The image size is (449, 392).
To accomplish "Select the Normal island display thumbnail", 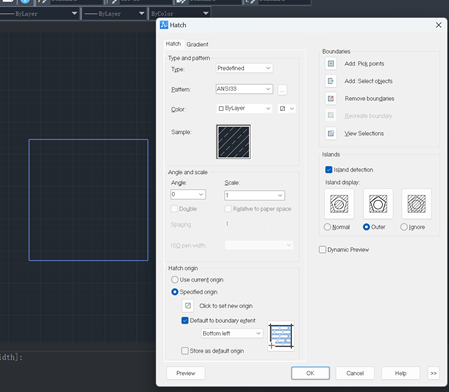I will (339, 204).
